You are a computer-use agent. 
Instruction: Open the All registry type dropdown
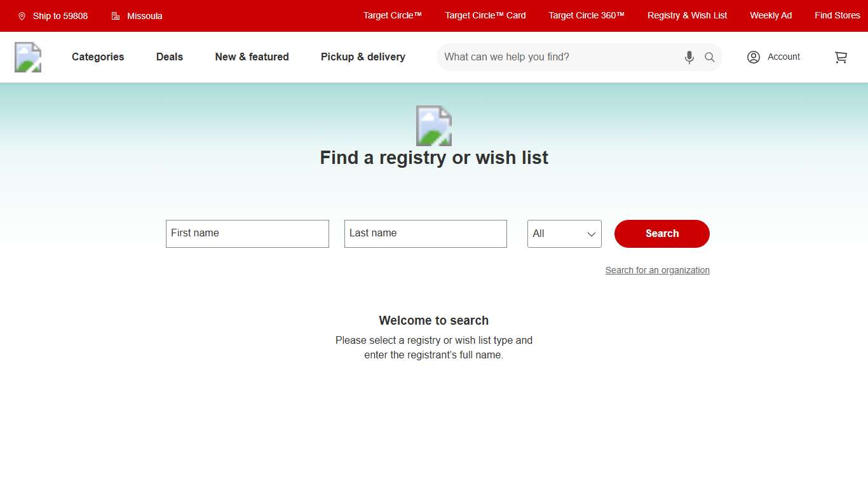point(564,234)
